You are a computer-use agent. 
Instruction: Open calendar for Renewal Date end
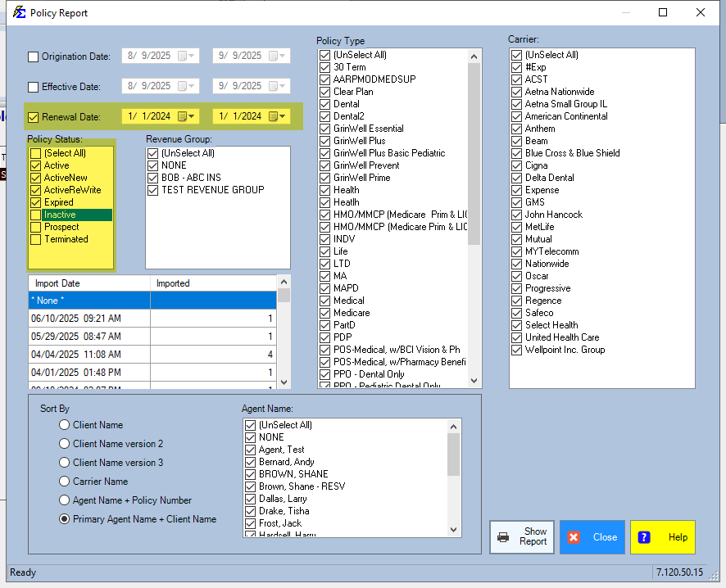click(x=277, y=116)
